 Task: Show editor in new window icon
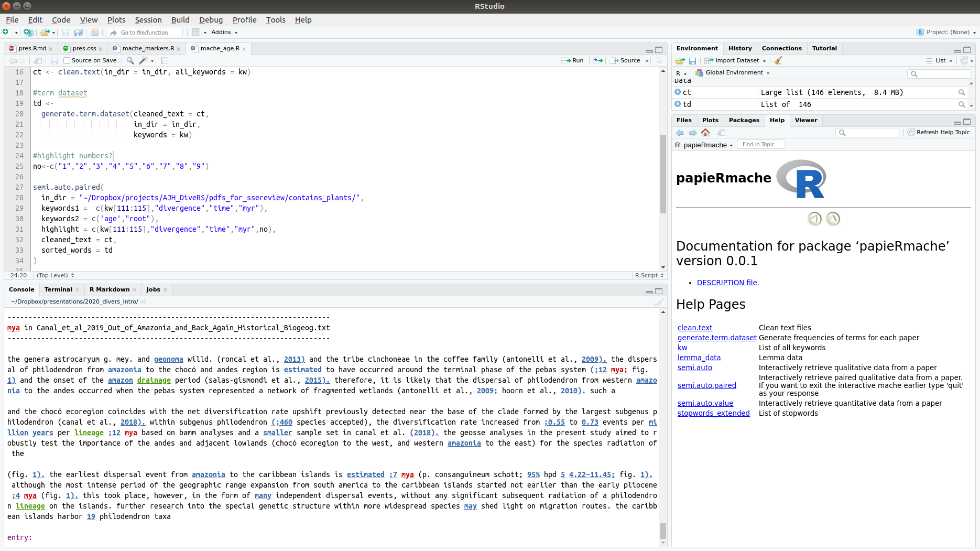point(38,61)
